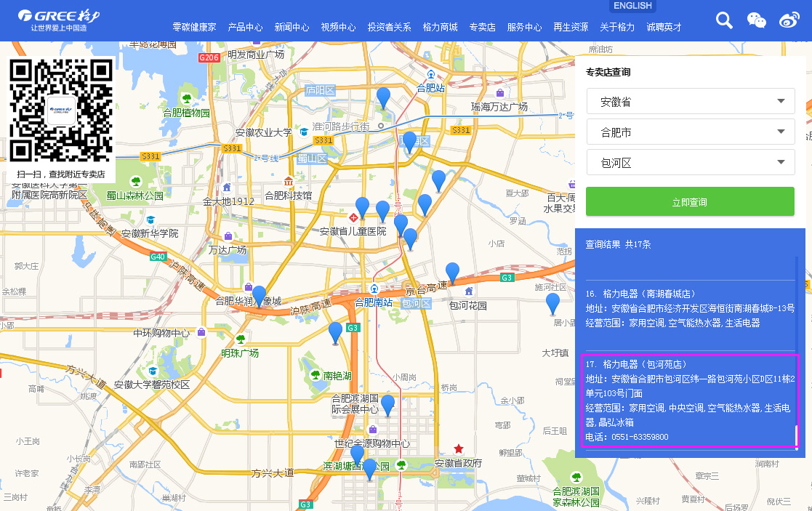This screenshot has width=812, height=511.
Task: Open 专卖店 menu item
Action: point(482,27)
